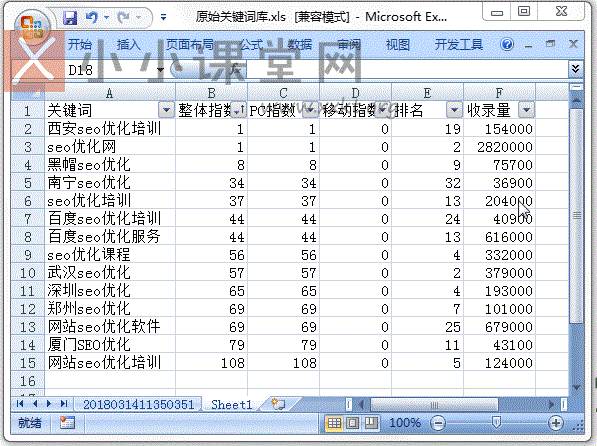Open the 视图 ribbon tab
The height and width of the screenshot is (446, 597).
click(398, 45)
